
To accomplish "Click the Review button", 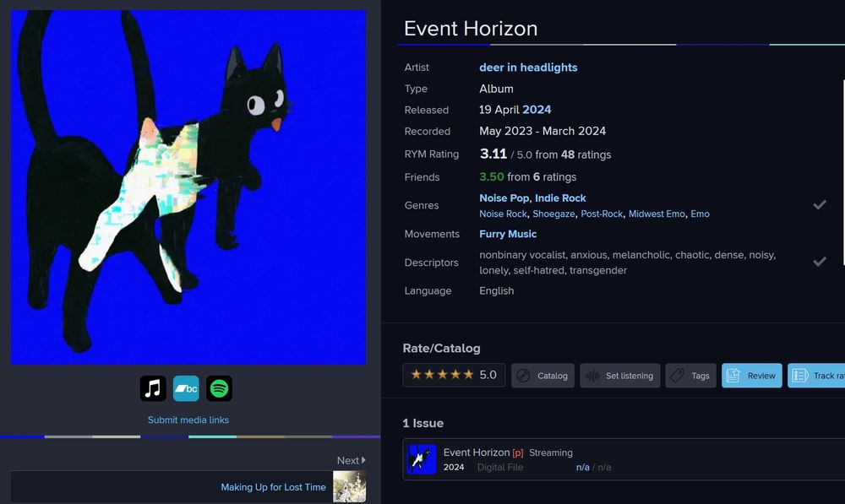I will (752, 376).
